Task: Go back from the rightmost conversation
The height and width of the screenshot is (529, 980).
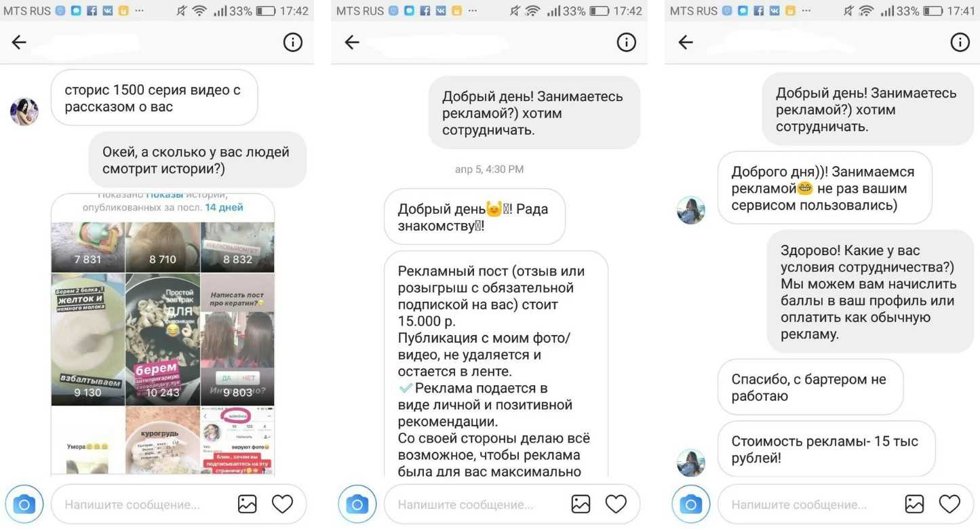Action: 686,42
